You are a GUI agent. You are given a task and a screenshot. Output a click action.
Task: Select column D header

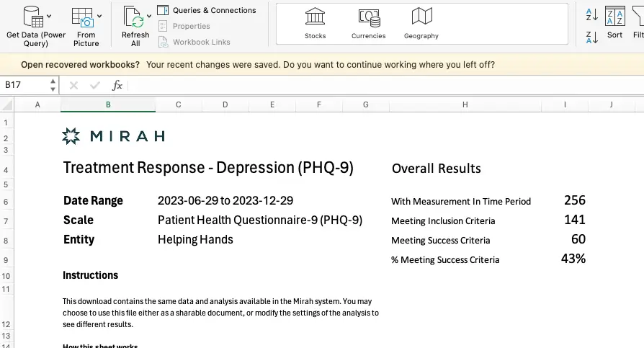(x=225, y=104)
